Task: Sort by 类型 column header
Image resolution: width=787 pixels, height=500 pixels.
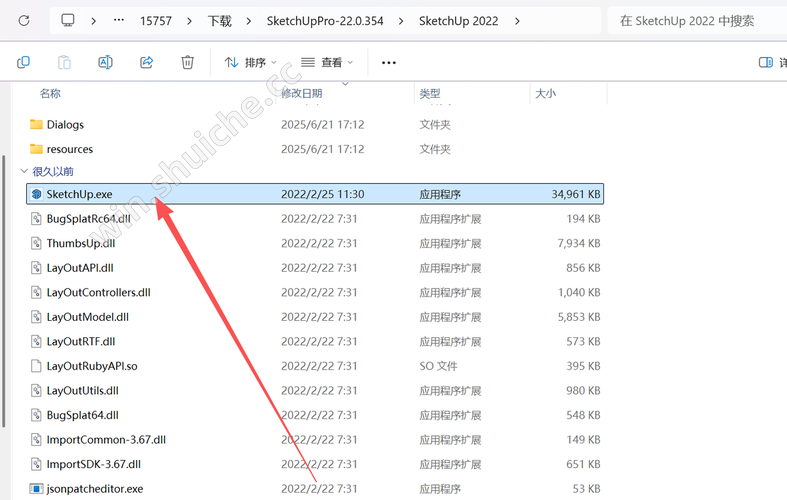Action: [x=430, y=93]
